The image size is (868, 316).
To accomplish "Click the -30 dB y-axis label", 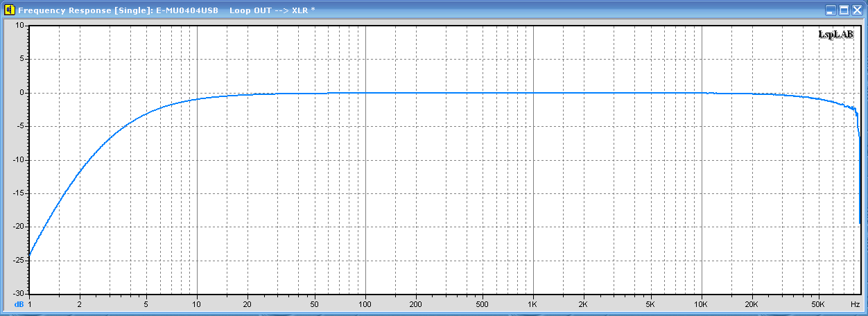I will [x=17, y=294].
